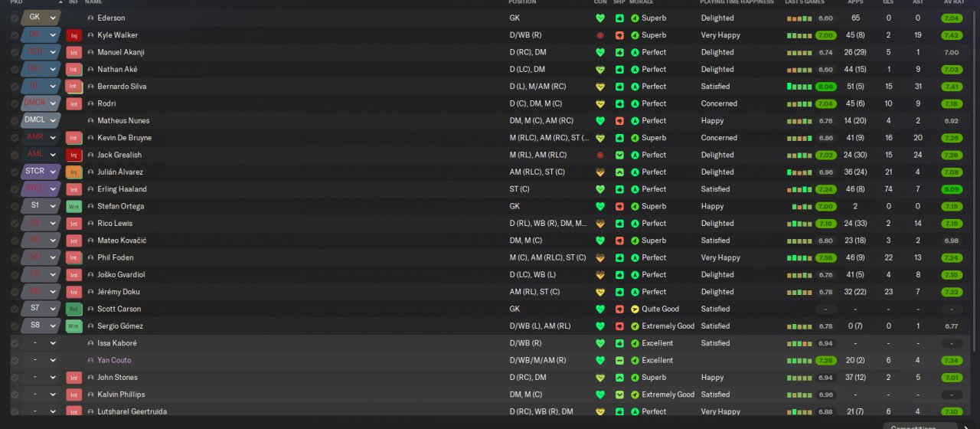Click the player icon beside Phil Foden

pos(90,257)
